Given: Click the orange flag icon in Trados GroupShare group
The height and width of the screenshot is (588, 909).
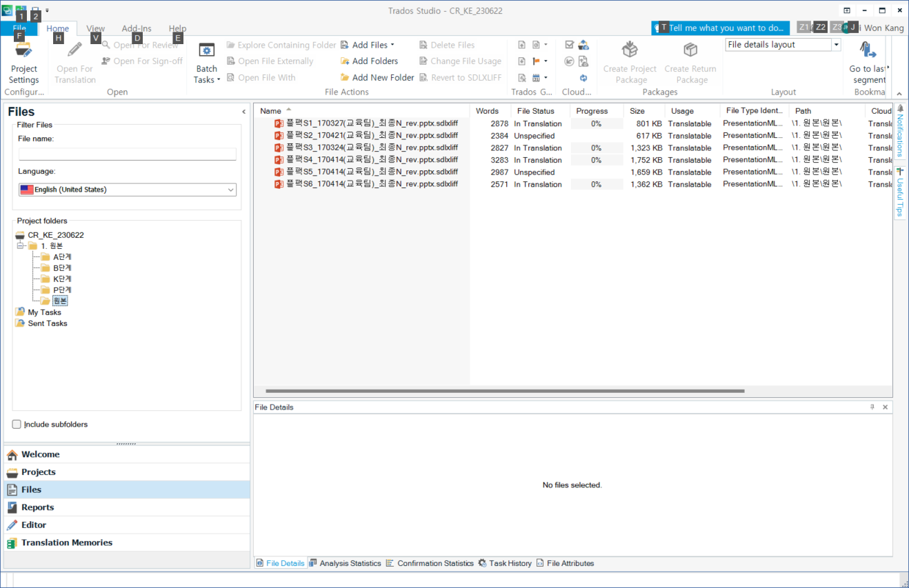Looking at the screenshot, I should (536, 61).
